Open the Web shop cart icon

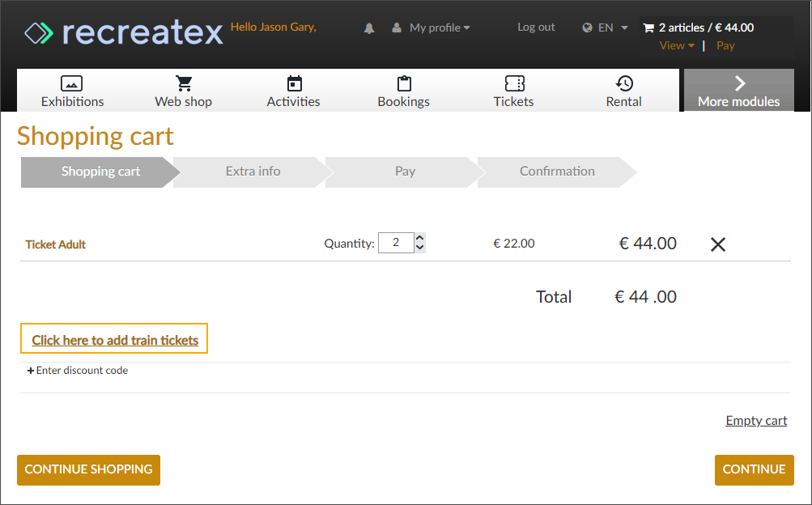coord(183,83)
